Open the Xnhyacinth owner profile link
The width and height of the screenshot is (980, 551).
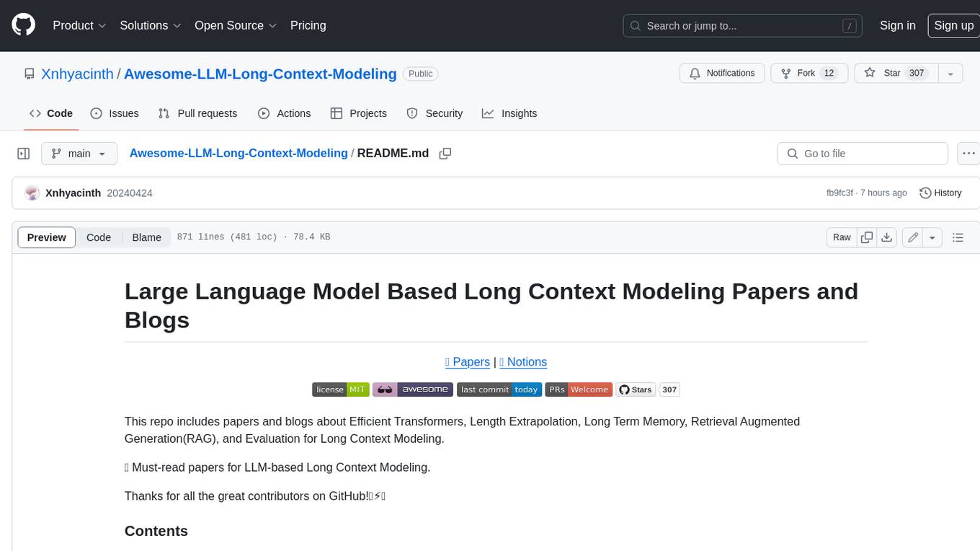point(77,74)
